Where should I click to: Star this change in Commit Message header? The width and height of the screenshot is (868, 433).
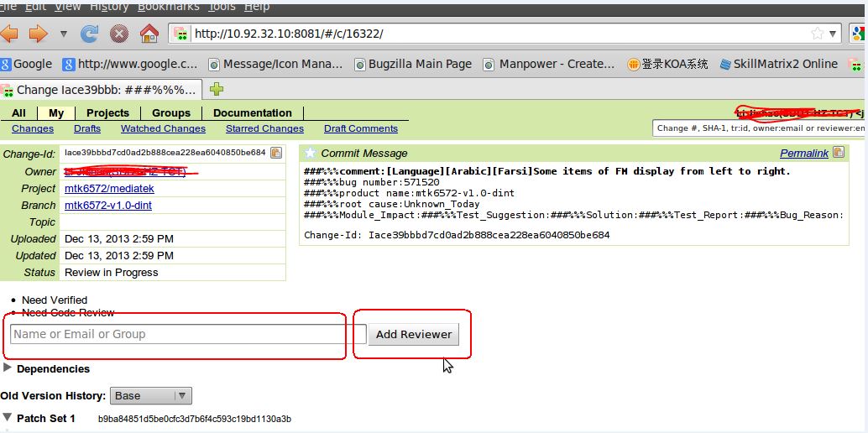(311, 153)
